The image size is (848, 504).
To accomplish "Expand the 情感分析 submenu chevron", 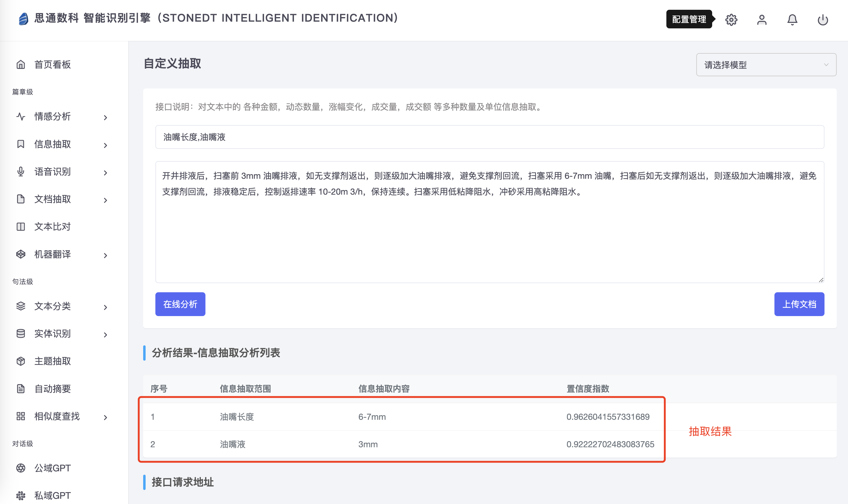I will click(x=105, y=117).
